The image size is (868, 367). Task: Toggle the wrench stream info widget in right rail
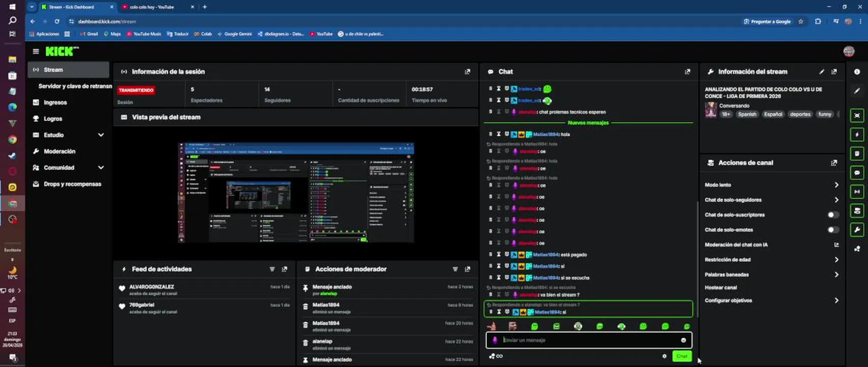[857, 229]
